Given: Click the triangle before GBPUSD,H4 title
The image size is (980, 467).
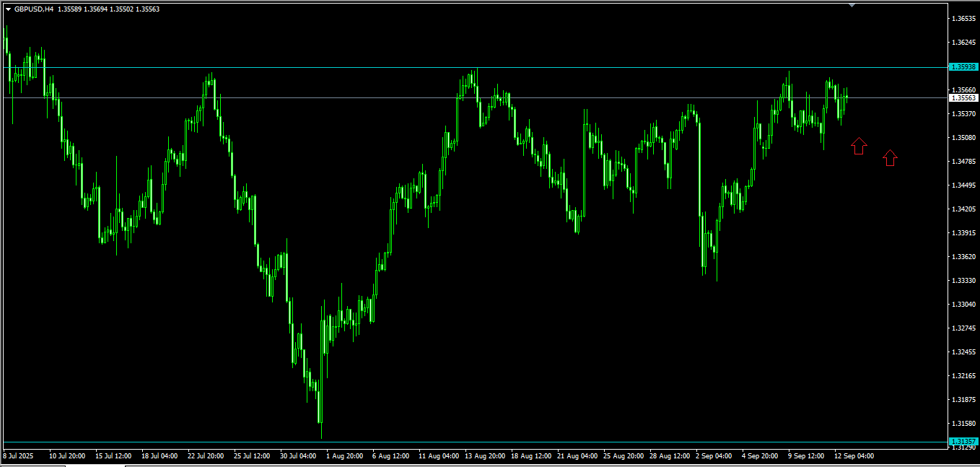Looking at the screenshot, I should click(8, 9).
